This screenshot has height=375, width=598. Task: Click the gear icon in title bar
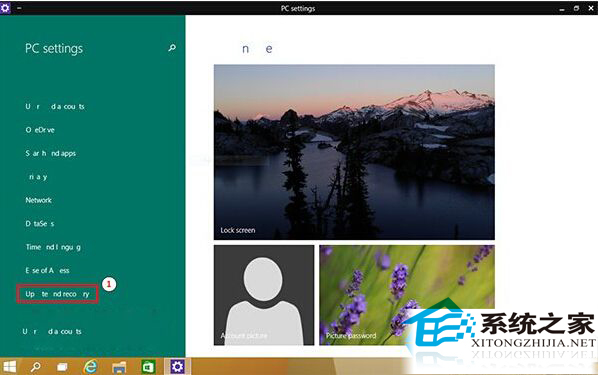pyautogui.click(x=5, y=8)
